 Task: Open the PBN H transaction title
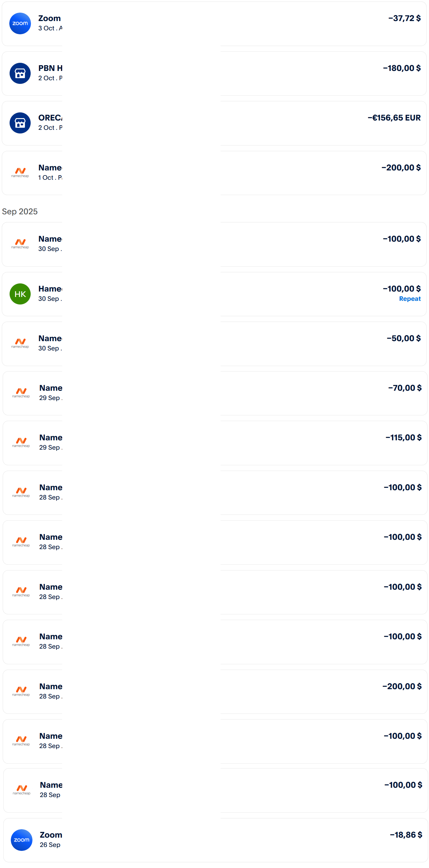(50, 69)
